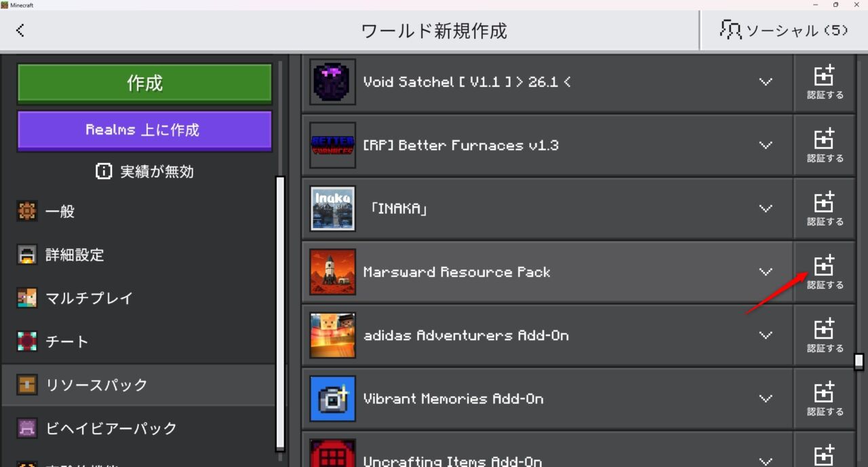The image size is (868, 467).
Task: Activate the Uncrafting Items Add-On
Action: (x=825, y=450)
